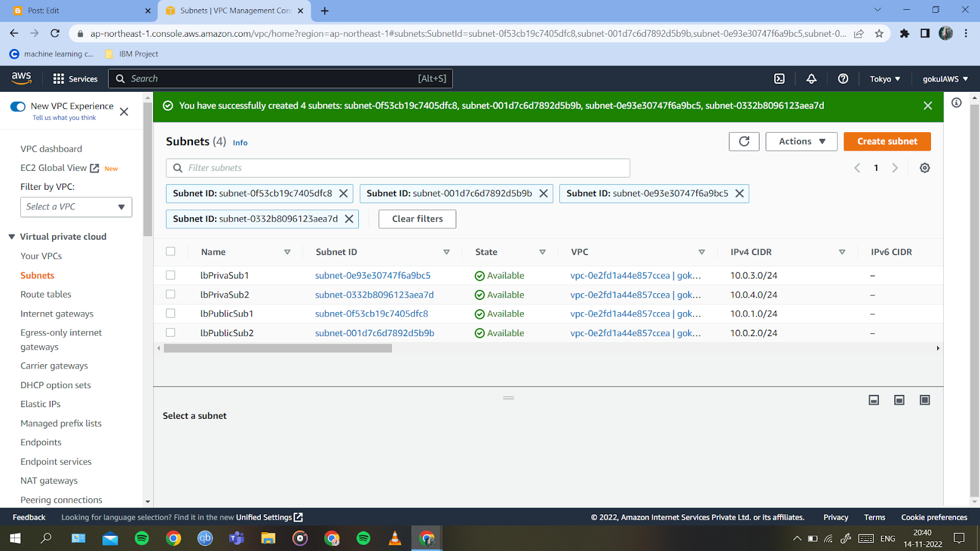Screen dimensions: 980x551
Task: Open AWS help question mark icon
Action: point(843,79)
